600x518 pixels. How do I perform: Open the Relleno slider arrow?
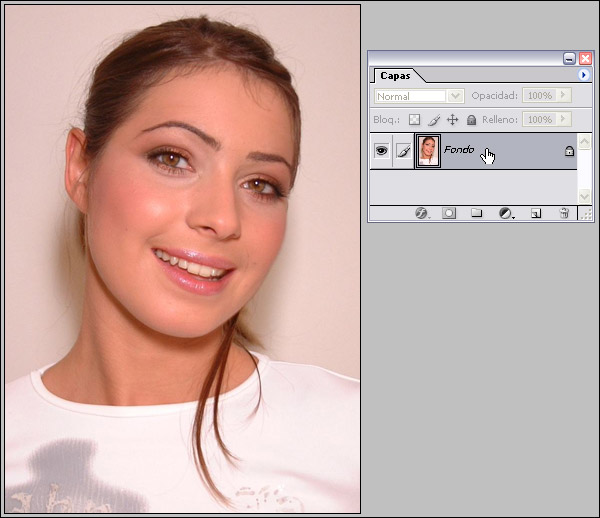pyautogui.click(x=564, y=119)
